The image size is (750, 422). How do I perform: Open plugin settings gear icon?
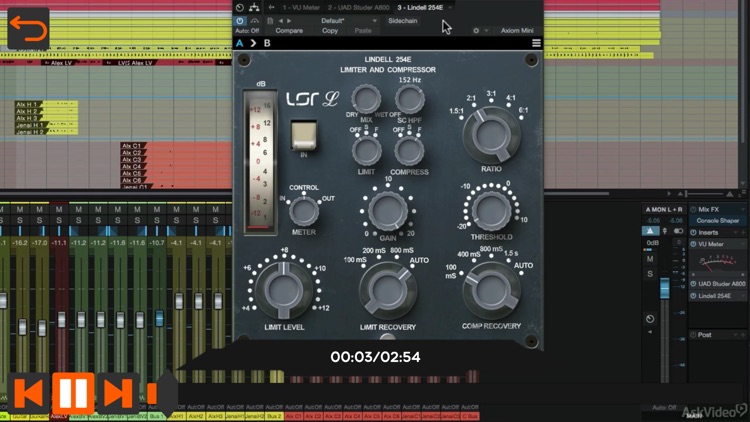click(476, 31)
